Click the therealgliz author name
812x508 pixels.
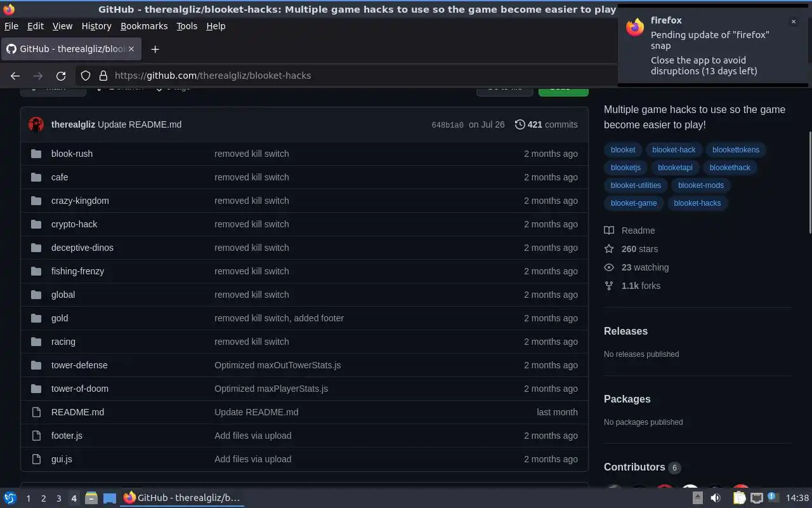73,124
